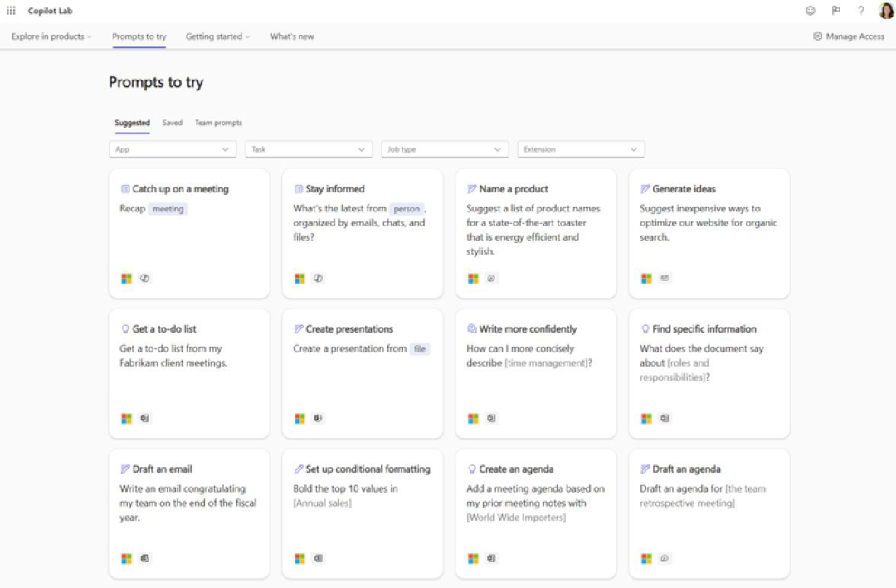Click app icon on Find specific information card
This screenshot has height=588, width=896.
click(665, 418)
